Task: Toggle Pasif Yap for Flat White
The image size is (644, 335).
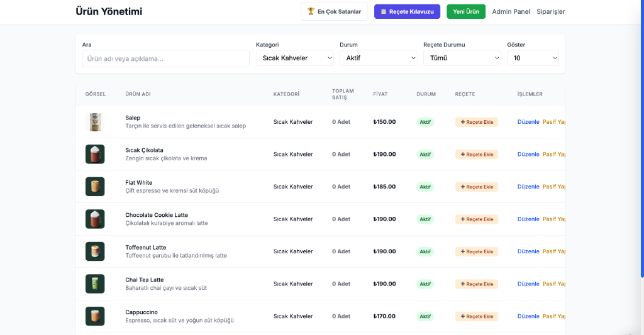Action: click(x=553, y=187)
